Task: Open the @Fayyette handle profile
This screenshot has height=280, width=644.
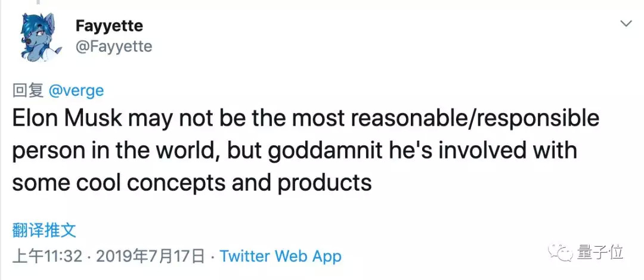Action: pos(114,46)
